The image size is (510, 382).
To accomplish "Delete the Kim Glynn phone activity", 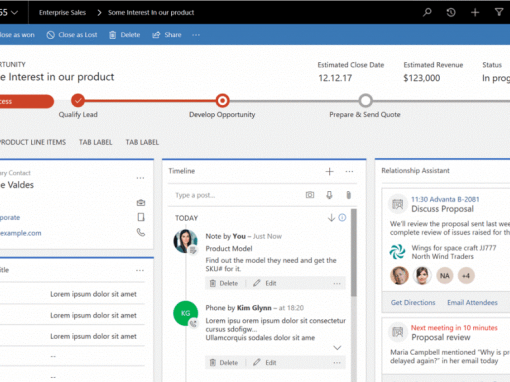I will tap(224, 363).
